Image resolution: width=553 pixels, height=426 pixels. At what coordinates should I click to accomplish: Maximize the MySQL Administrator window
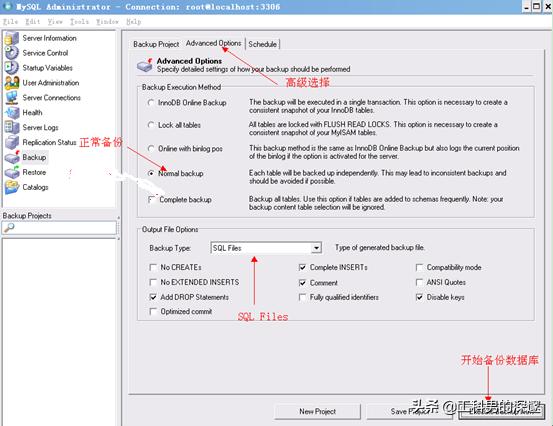[x=536, y=7]
